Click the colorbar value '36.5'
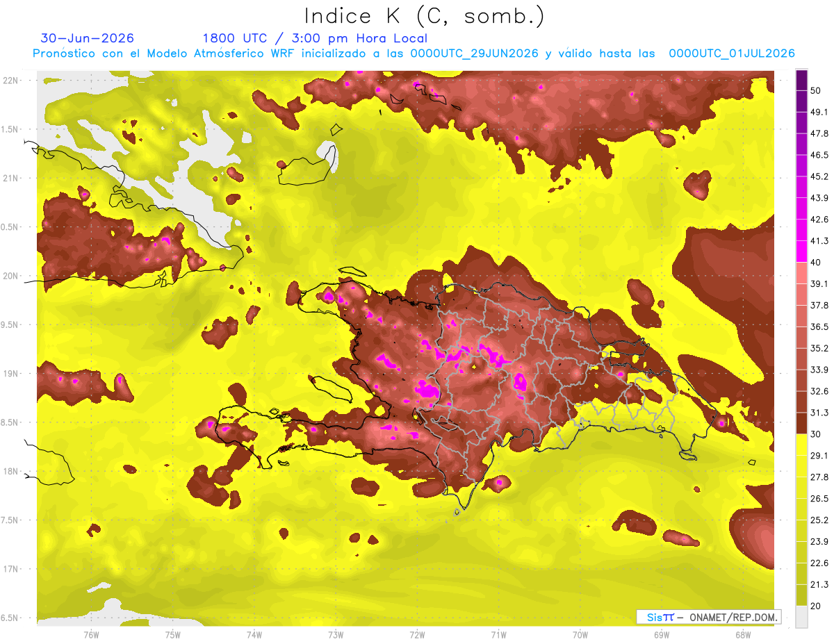The width and height of the screenshot is (834, 644). (x=819, y=327)
